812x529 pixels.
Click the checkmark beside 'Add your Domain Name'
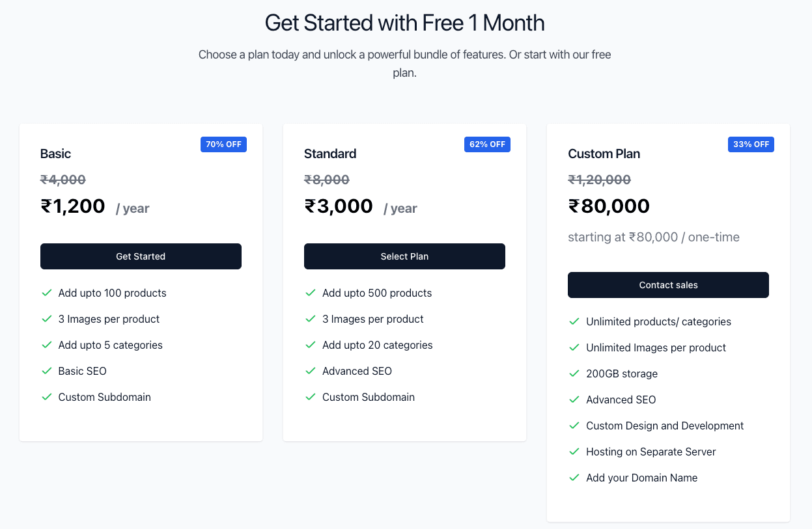(x=574, y=478)
